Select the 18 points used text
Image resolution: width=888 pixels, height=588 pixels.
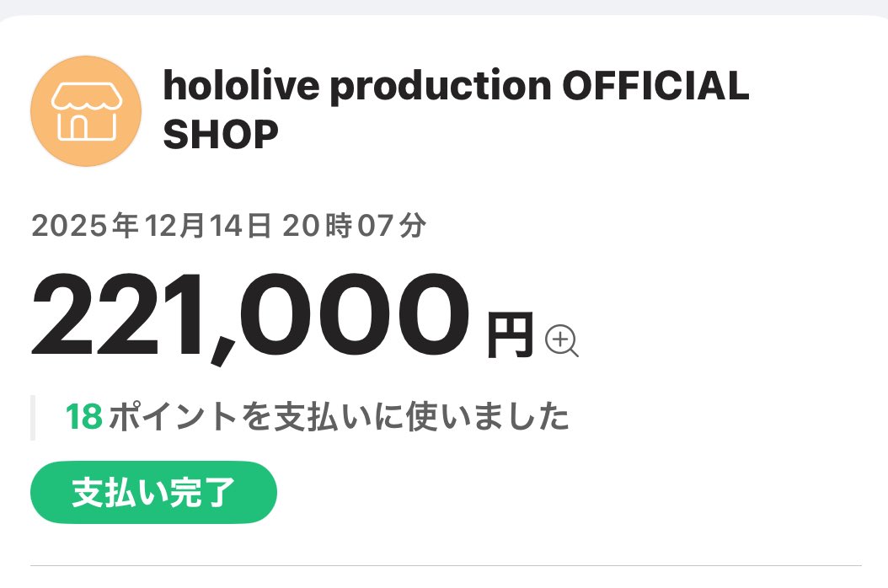pyautogui.click(x=82, y=414)
